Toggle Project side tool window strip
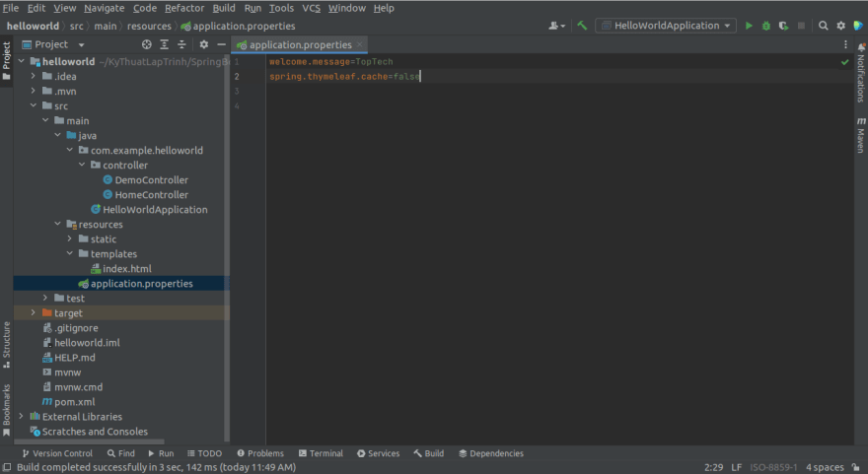The height and width of the screenshot is (474, 868). click(7, 61)
